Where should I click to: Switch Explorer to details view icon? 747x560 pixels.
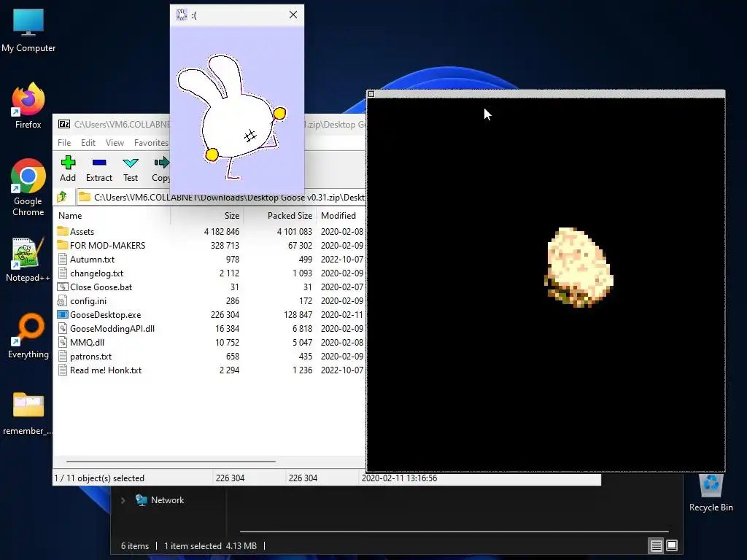656,545
